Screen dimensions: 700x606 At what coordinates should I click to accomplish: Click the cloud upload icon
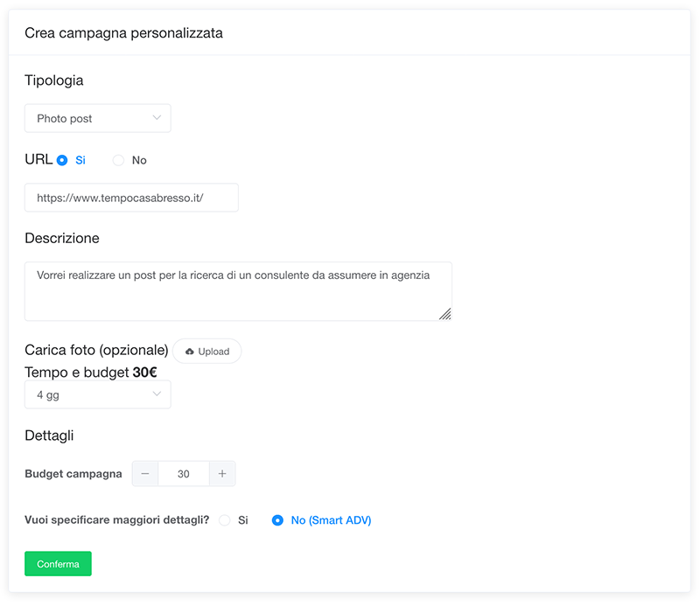coord(190,352)
